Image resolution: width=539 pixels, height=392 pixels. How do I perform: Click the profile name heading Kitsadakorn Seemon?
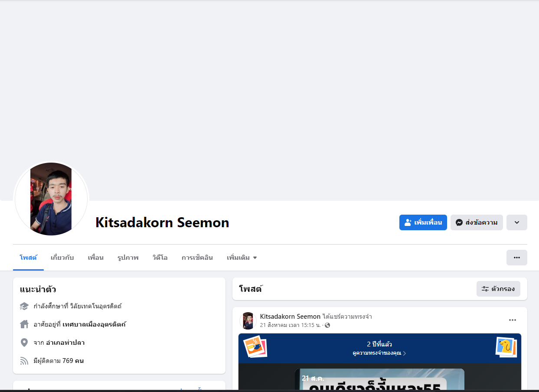point(162,222)
